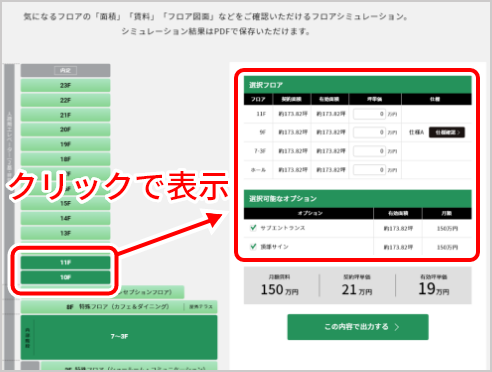Select the 20F floor bar
This screenshot has width=492, height=372.
(x=65, y=129)
